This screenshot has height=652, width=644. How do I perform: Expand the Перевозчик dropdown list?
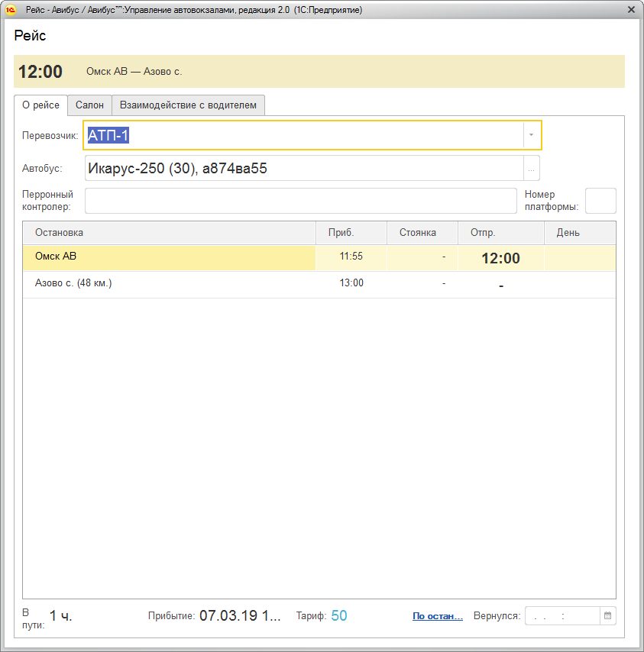[531, 135]
